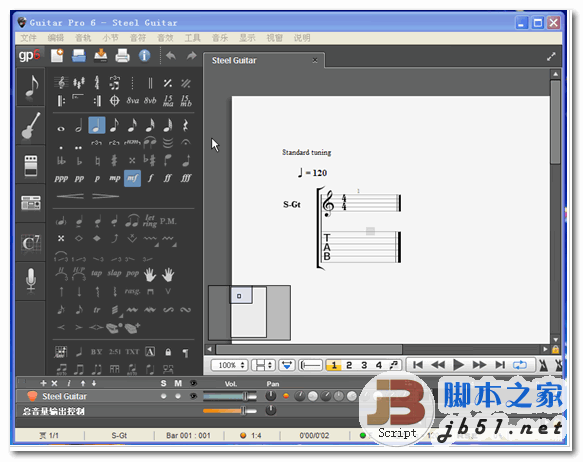Undo the last action
This screenshot has height=462, width=583.
click(x=171, y=56)
